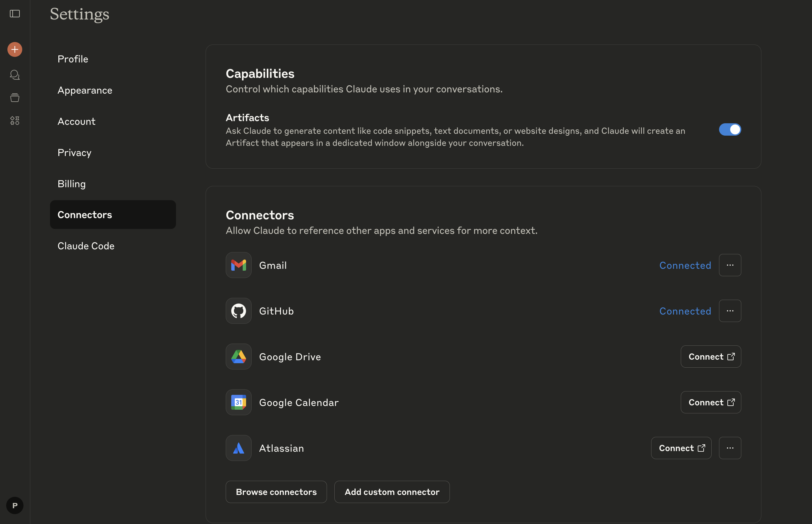
Task: Toggle the sidebar panel icon
Action: click(15, 14)
